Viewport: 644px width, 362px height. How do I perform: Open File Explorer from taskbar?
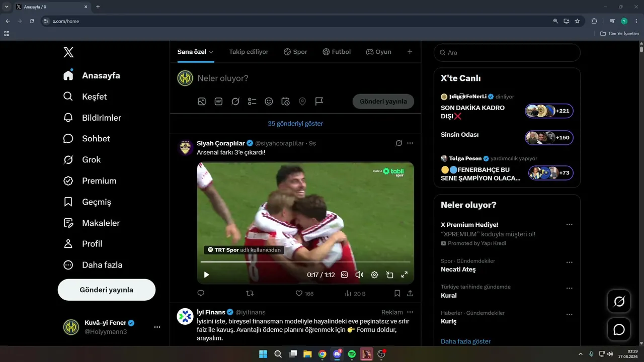click(x=307, y=354)
